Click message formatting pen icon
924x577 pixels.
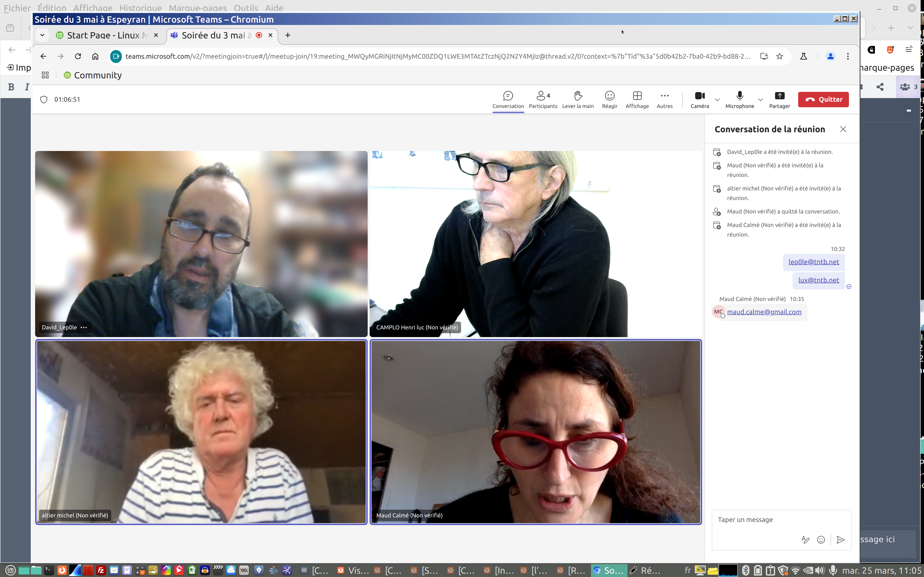pos(805,539)
